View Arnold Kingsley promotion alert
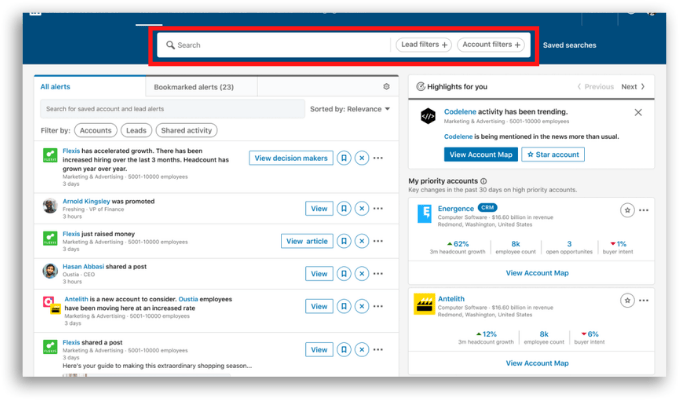The image size is (700, 400). 319,208
